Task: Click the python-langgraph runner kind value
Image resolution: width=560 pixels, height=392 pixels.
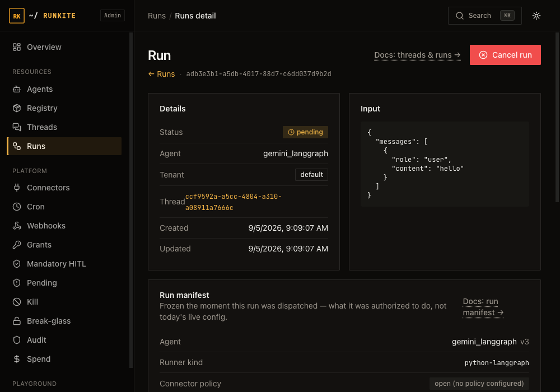Action: coord(497,363)
